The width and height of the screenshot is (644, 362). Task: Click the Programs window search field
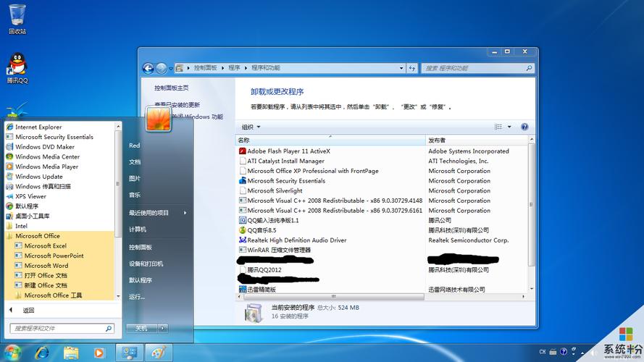[478, 68]
